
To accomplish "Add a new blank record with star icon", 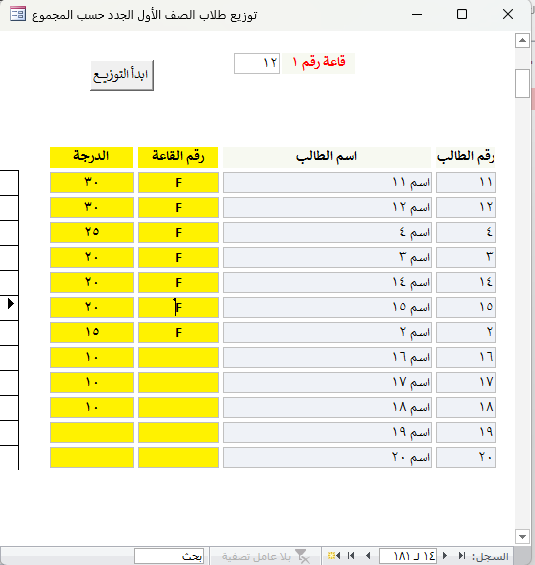I will [334, 556].
